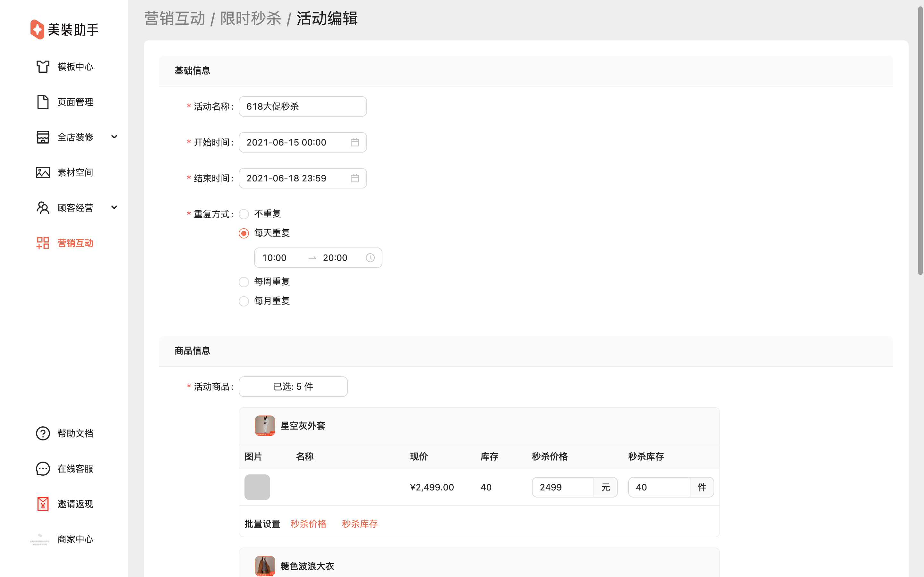
Task: Open 页面管理 document icon
Action: 43,102
